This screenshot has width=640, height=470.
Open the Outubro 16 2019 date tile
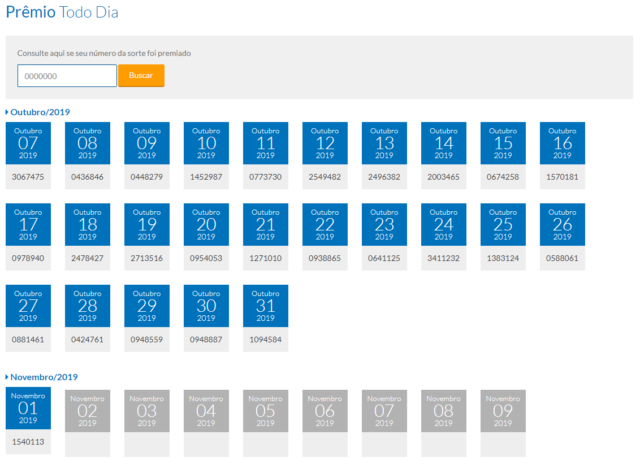(562, 143)
